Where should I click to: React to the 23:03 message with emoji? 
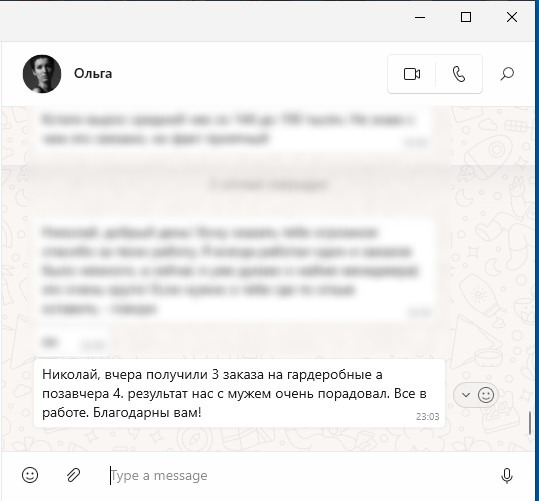pyautogui.click(x=486, y=395)
